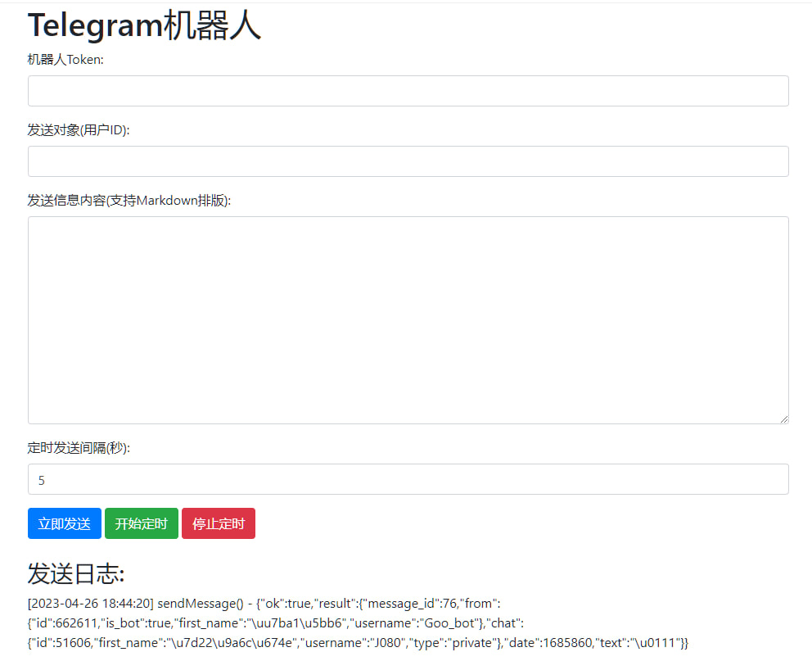Screen dimensions: 812x670
Task: Click the 开始定时 button to start scheduling
Action: (141, 523)
